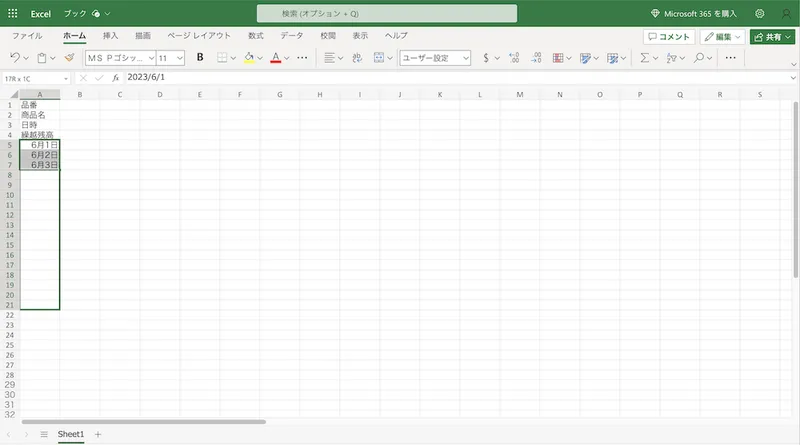Open the app launcher grid icon
The width and height of the screenshot is (800, 445).
(x=13, y=14)
